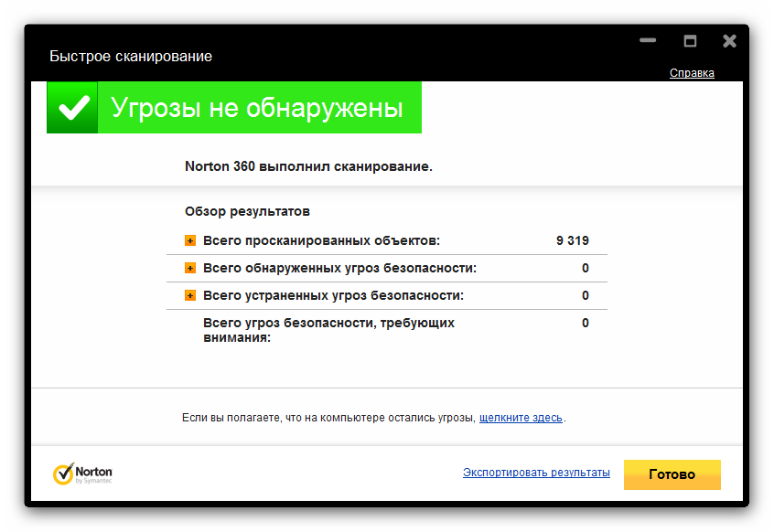774x532 pixels.
Task: Click the Экспортировать результаты link
Action: coord(536,473)
